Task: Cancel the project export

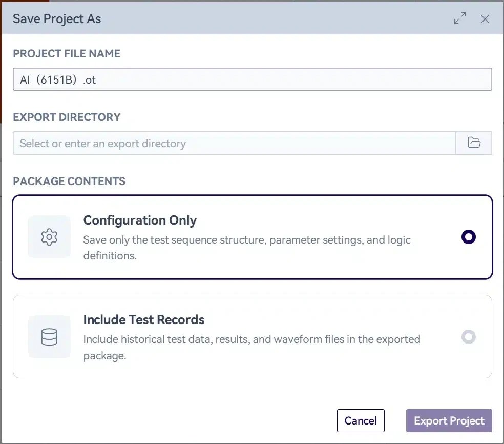Action: click(x=361, y=420)
